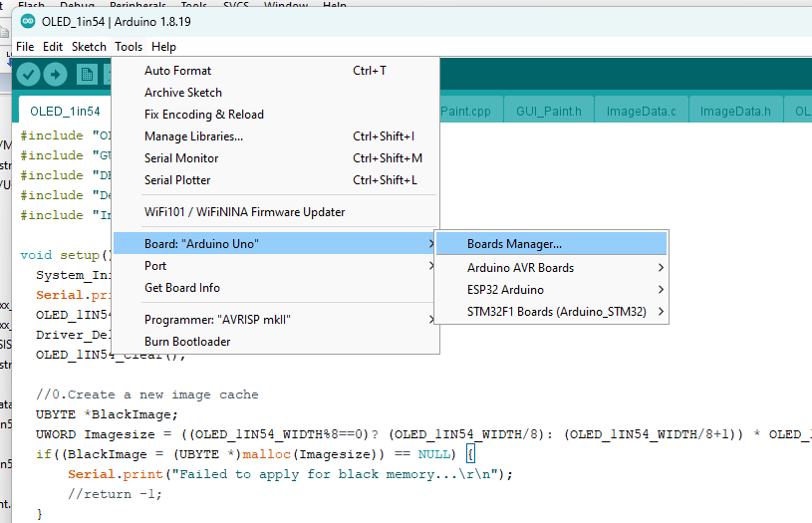Switch to the OLED_1in54 tab

tap(65, 112)
